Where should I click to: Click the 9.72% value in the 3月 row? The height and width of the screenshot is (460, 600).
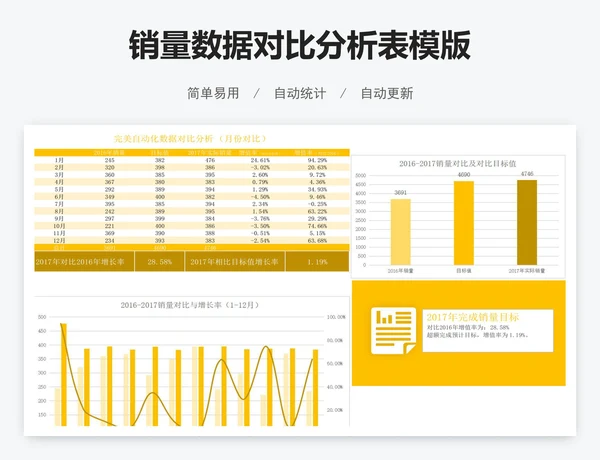(317, 175)
